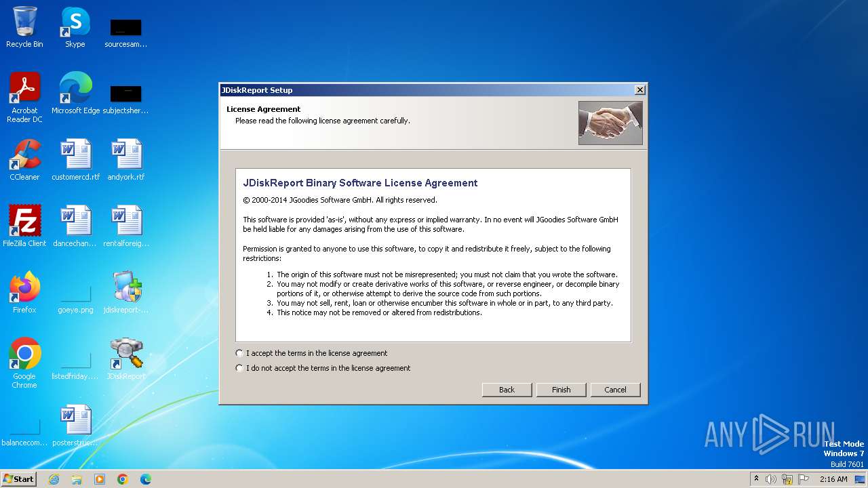Launch Firefox from the desktop

(x=25, y=293)
